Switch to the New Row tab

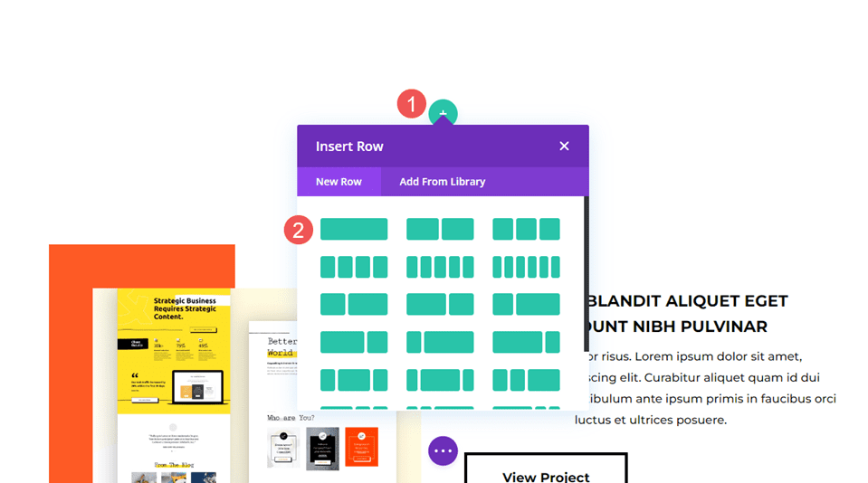339,182
